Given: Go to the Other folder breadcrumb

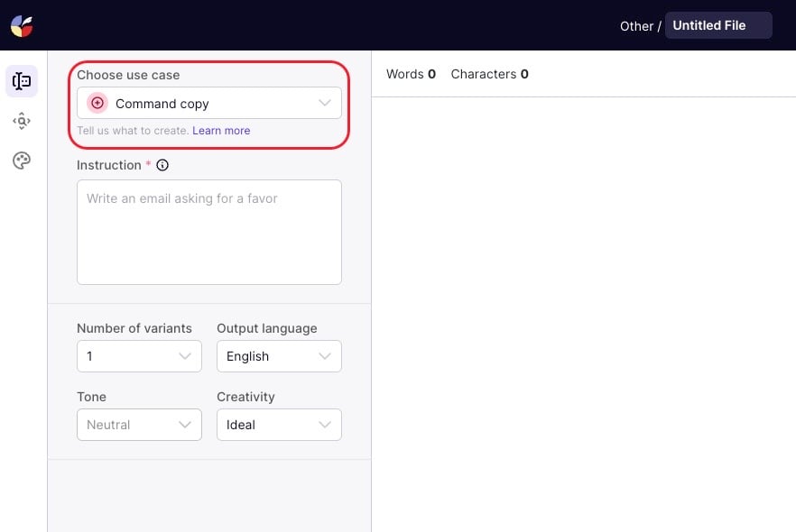Looking at the screenshot, I should click(635, 26).
